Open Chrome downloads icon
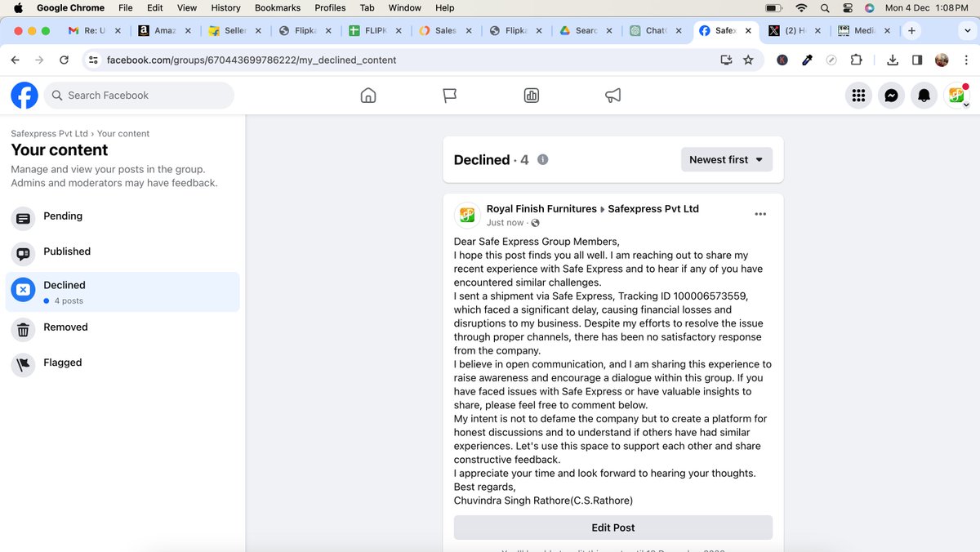The image size is (980, 552). [893, 60]
